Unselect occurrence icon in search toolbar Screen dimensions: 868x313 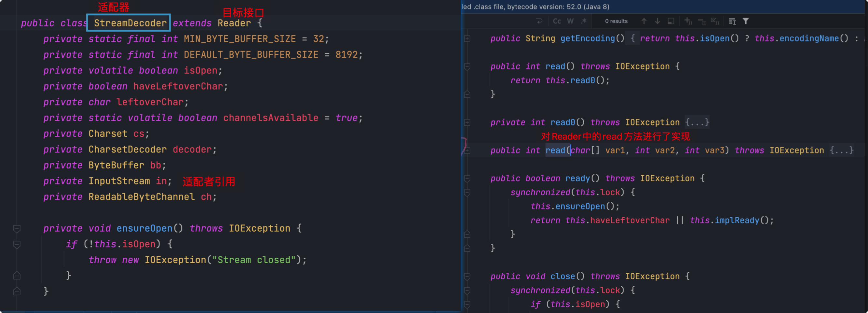pyautogui.click(x=702, y=21)
